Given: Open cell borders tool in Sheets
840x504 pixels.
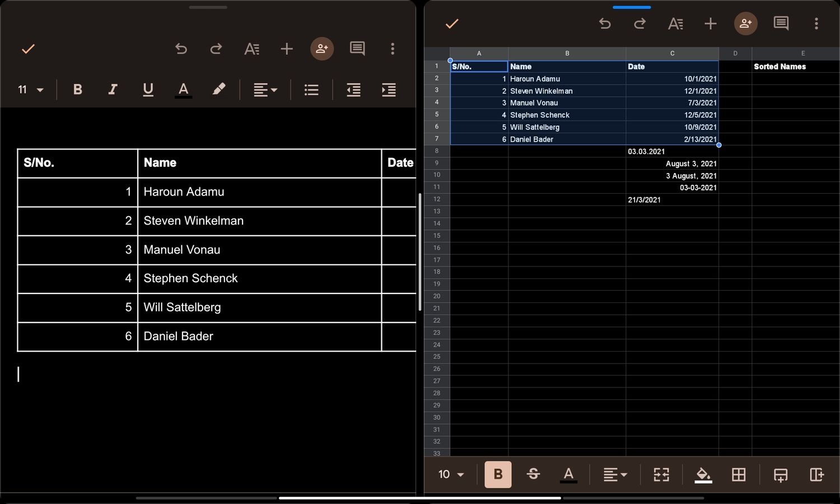Looking at the screenshot, I should pos(739,475).
